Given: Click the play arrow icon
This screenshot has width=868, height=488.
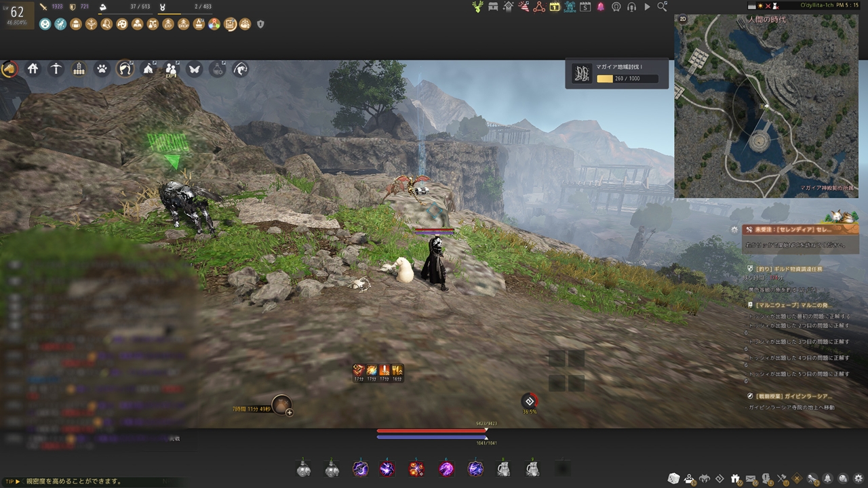Looking at the screenshot, I should pos(647,7).
